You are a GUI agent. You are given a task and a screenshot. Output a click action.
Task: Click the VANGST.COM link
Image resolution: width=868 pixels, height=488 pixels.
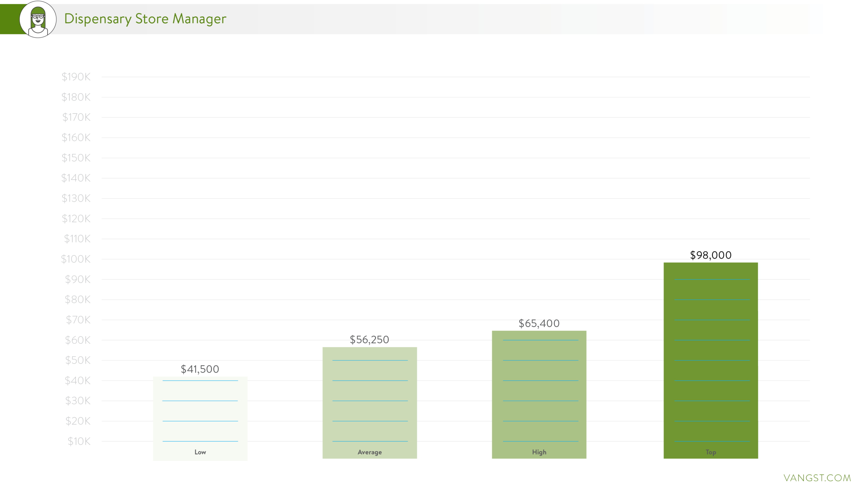pos(817,478)
